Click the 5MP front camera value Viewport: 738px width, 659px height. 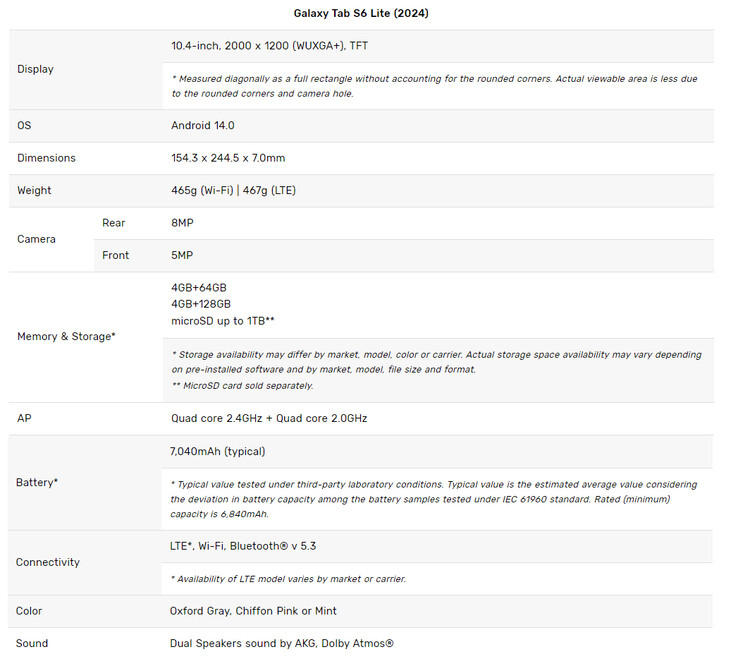tap(183, 255)
